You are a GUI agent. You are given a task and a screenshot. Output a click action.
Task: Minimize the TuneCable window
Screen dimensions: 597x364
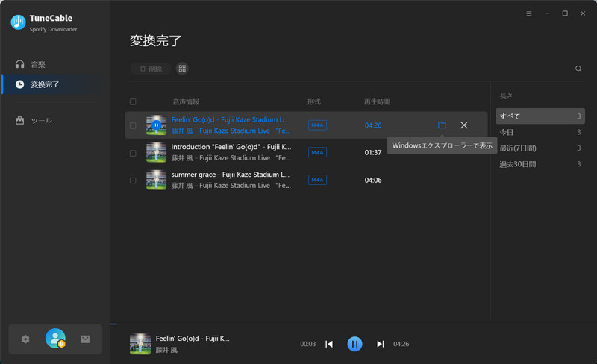click(547, 13)
